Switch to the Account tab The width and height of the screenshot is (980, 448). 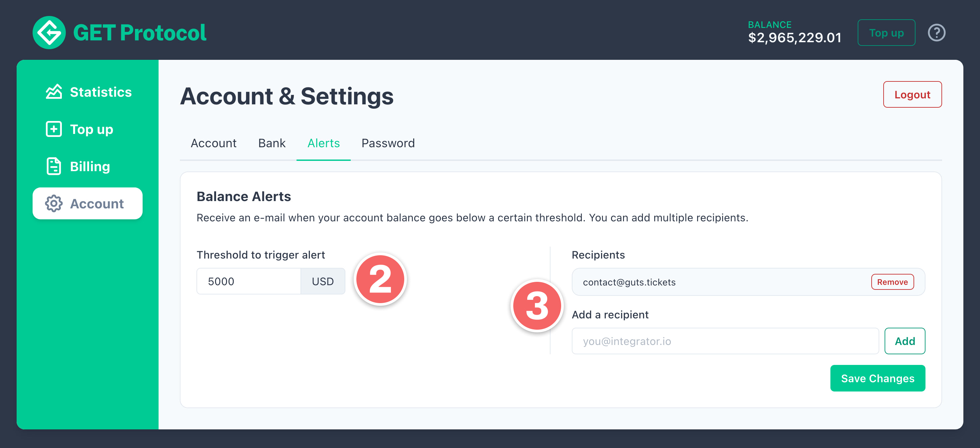coord(213,143)
